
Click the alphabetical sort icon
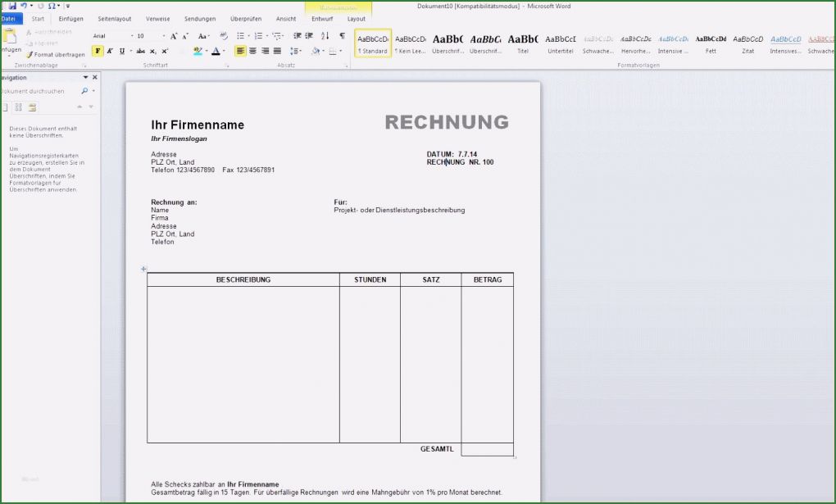coord(325,36)
